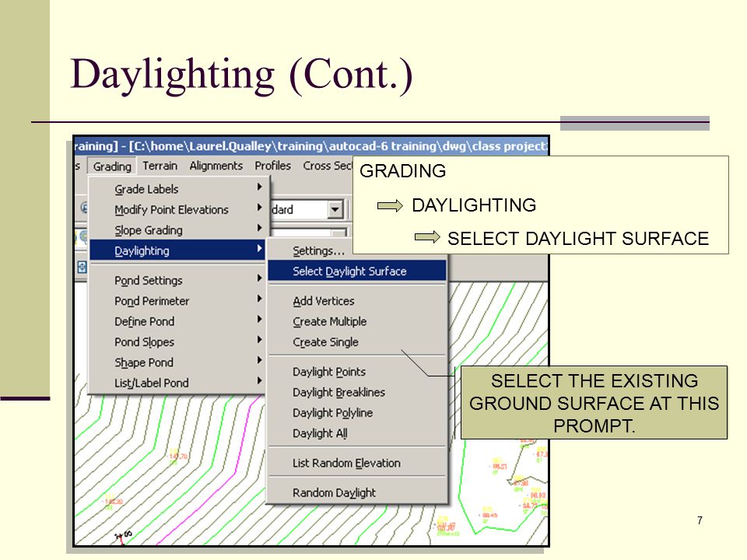Viewport: 747px width, 560px height.
Task: Click slide number 7
Action: pyautogui.click(x=700, y=520)
